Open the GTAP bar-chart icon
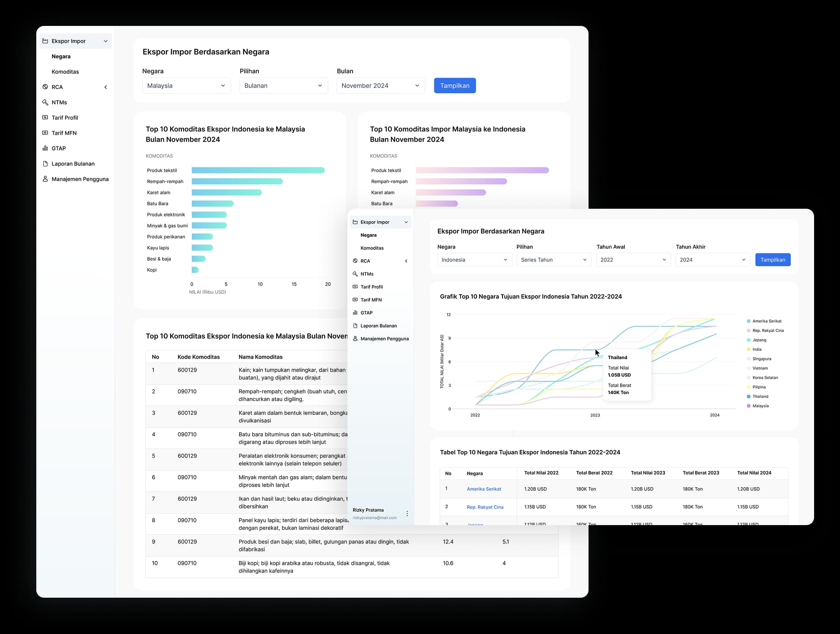The width and height of the screenshot is (840, 634). (46, 148)
